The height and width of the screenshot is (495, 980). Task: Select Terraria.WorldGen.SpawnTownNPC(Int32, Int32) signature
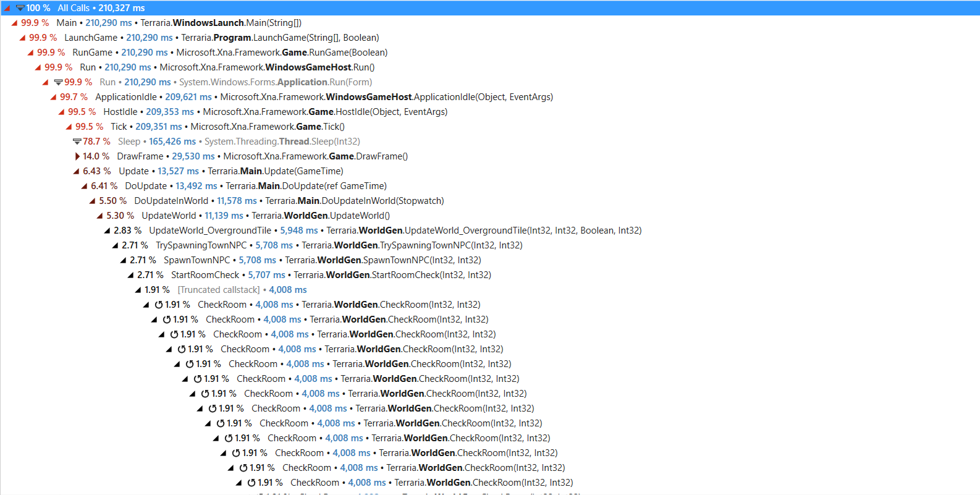point(383,260)
